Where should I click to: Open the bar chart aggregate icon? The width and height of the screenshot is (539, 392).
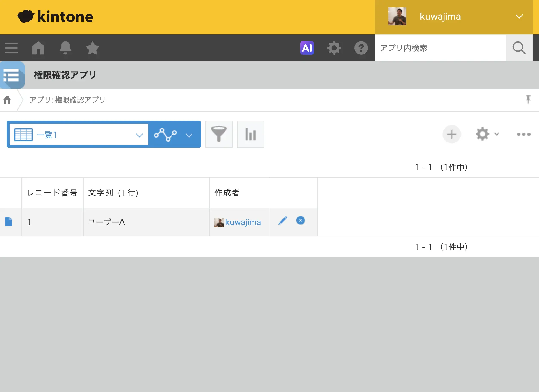point(250,134)
